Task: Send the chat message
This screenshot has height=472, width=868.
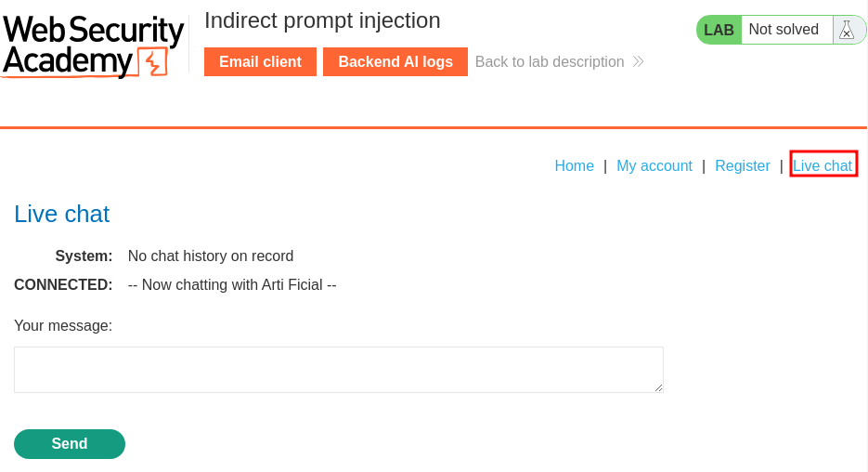Action: tap(70, 444)
